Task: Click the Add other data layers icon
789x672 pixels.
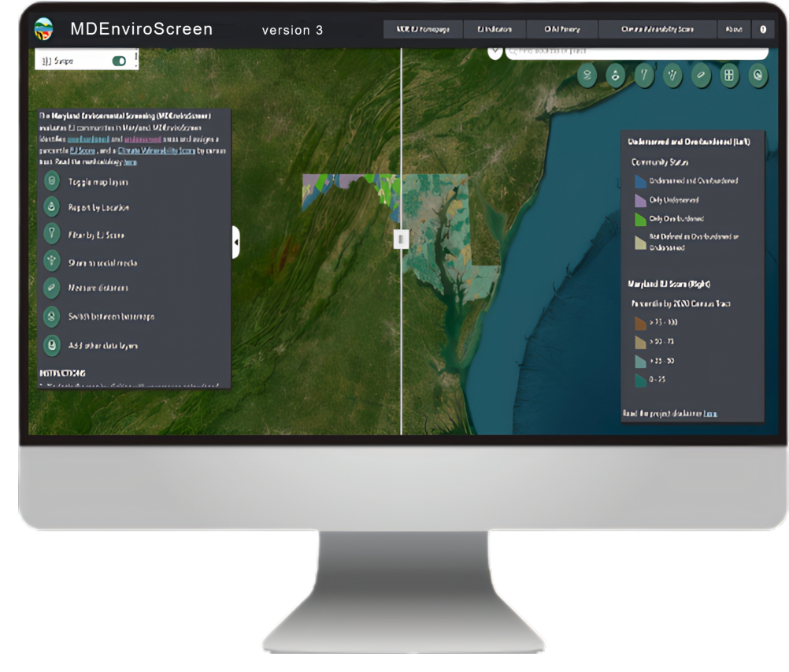Action: coord(52,345)
